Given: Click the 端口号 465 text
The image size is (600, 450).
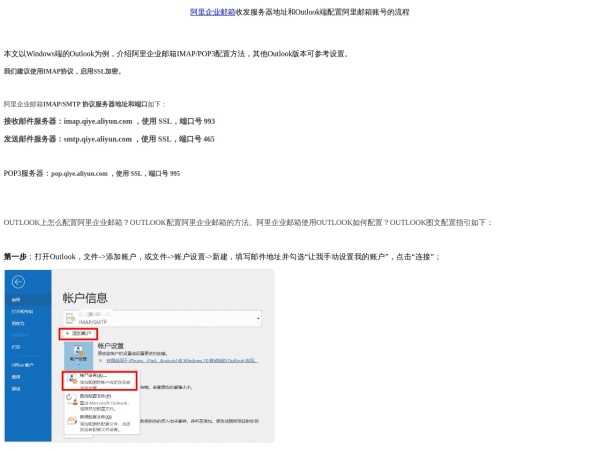Looking at the screenshot, I should [x=197, y=139].
